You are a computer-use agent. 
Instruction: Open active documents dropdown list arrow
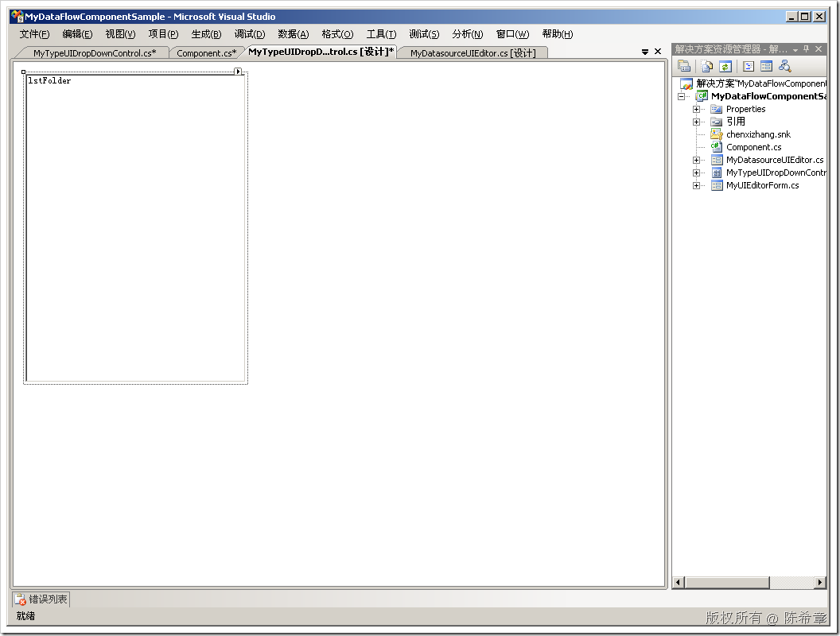click(x=645, y=52)
